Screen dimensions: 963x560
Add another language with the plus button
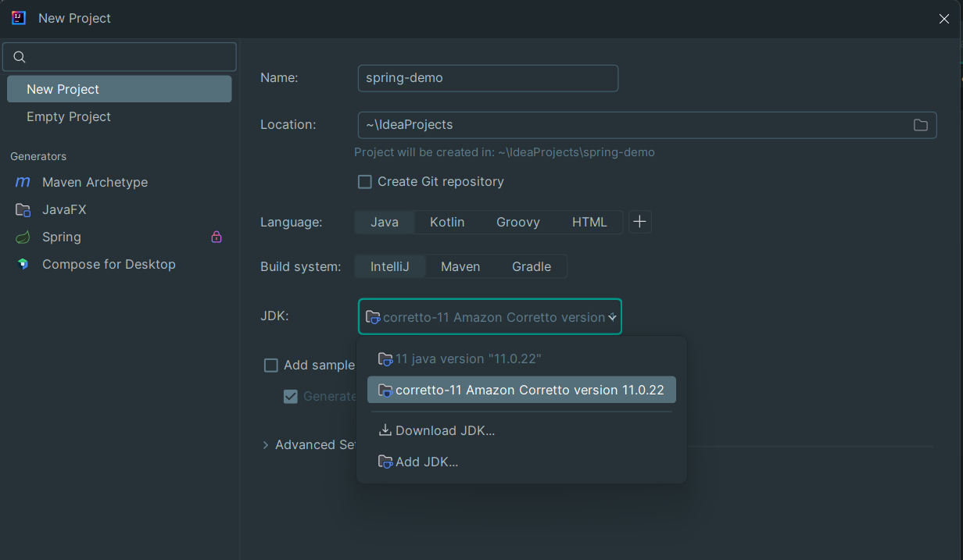(639, 222)
